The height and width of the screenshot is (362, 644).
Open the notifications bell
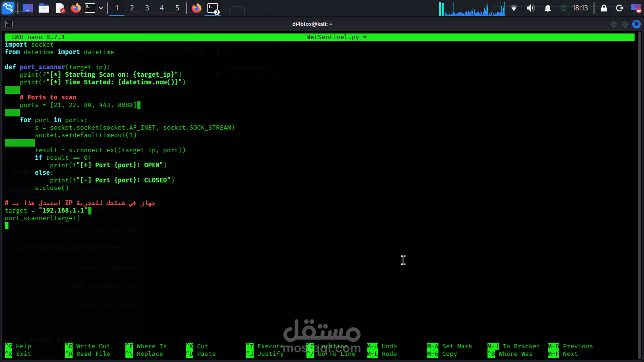tap(548, 8)
